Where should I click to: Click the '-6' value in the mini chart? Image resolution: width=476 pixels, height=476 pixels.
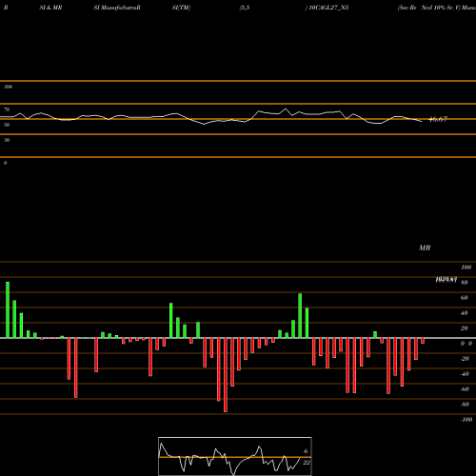coord(305,451)
